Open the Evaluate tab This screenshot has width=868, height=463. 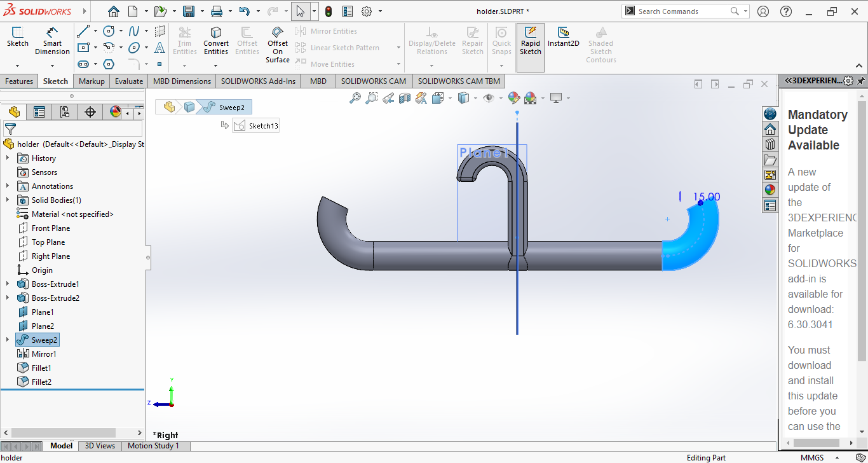point(129,81)
